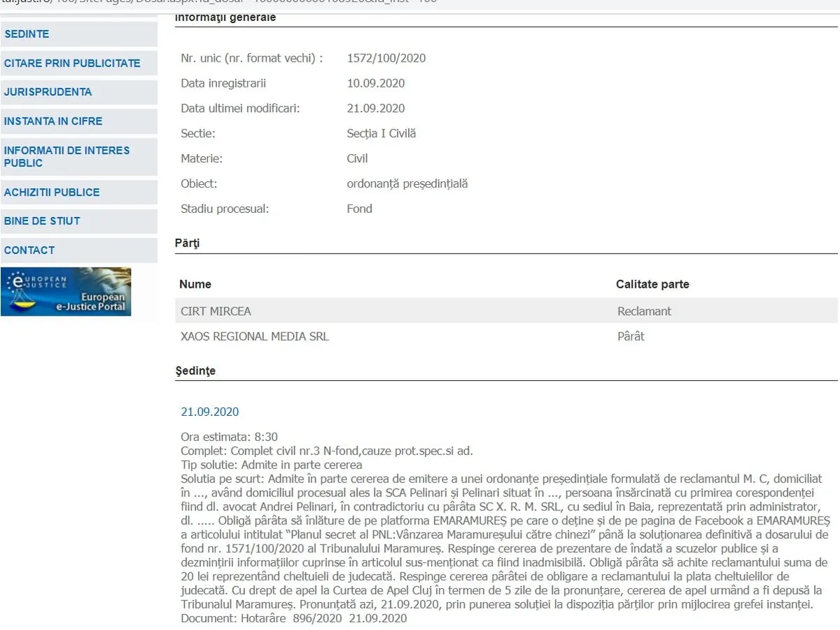
Task: Click the Nume column header
Action: [x=195, y=284]
